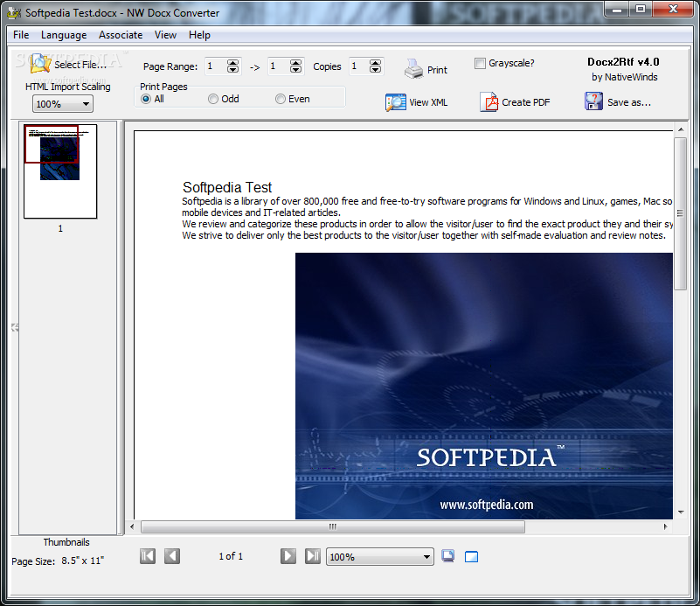The width and height of the screenshot is (700, 606).
Task: Click the app icon in title bar
Action: tap(14, 13)
